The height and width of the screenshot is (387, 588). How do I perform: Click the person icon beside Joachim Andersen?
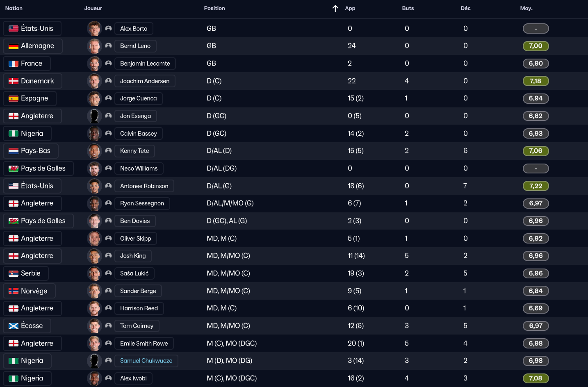[x=108, y=81]
